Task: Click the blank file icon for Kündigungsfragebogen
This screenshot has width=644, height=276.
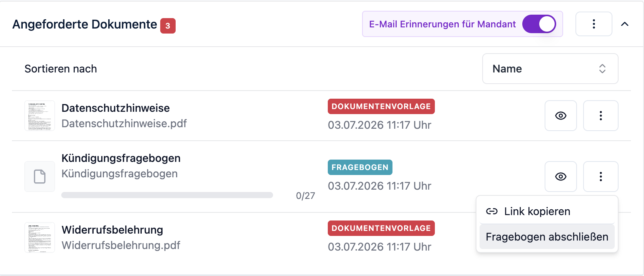Action: pyautogui.click(x=40, y=177)
